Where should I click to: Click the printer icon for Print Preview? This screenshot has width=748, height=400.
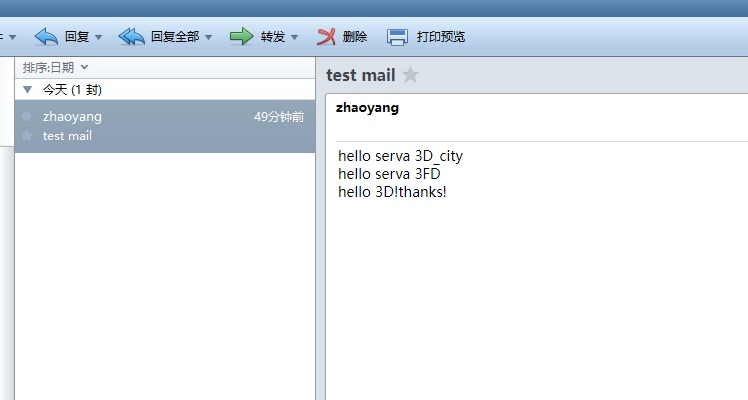397,37
